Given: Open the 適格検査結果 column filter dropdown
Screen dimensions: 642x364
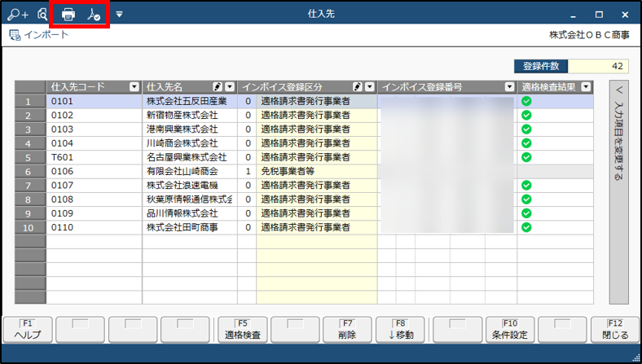Looking at the screenshot, I should pyautogui.click(x=587, y=87).
